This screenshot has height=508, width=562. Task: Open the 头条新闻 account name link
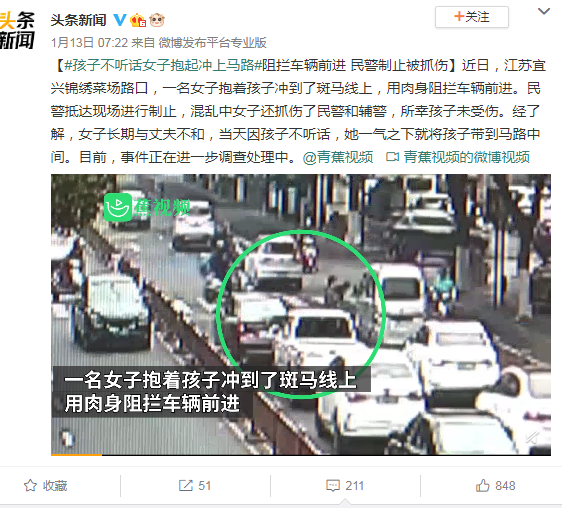pos(78,20)
